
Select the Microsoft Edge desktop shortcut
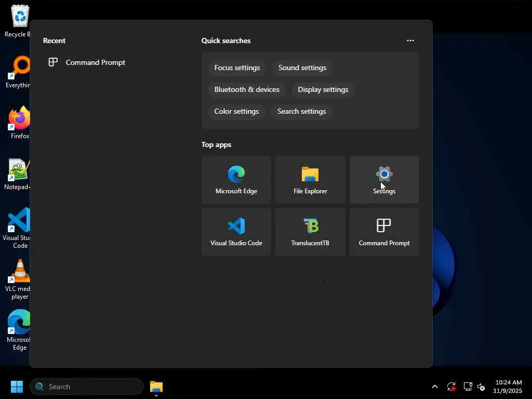coord(18,330)
